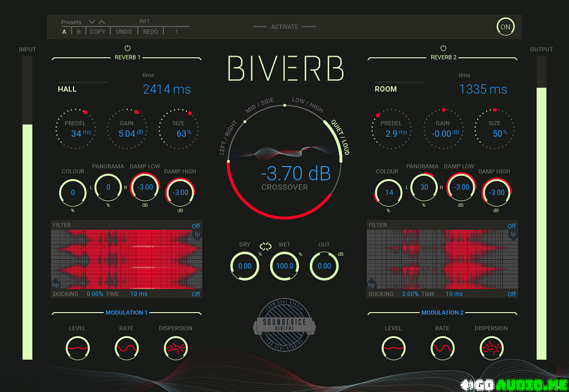The image size is (569, 392).
Task: Click Reverb 2 DAMP LOW knob
Action: click(x=461, y=187)
